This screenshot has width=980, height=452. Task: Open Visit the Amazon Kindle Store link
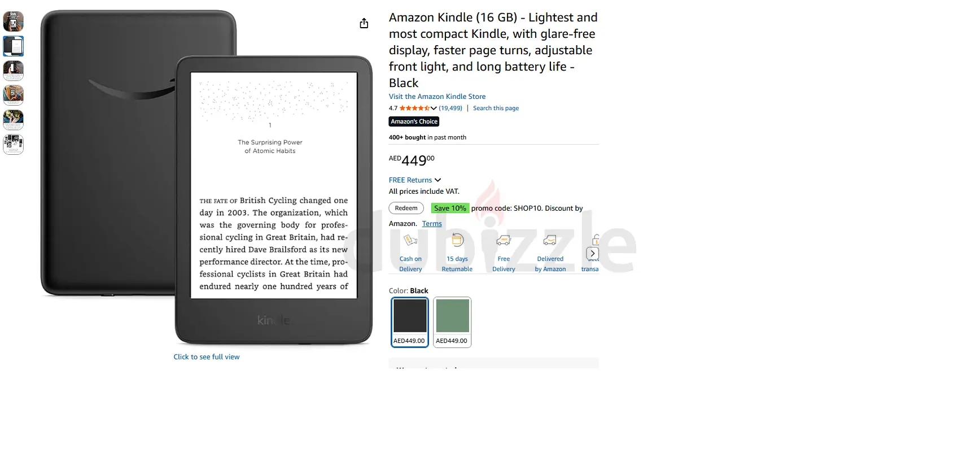[x=437, y=97]
